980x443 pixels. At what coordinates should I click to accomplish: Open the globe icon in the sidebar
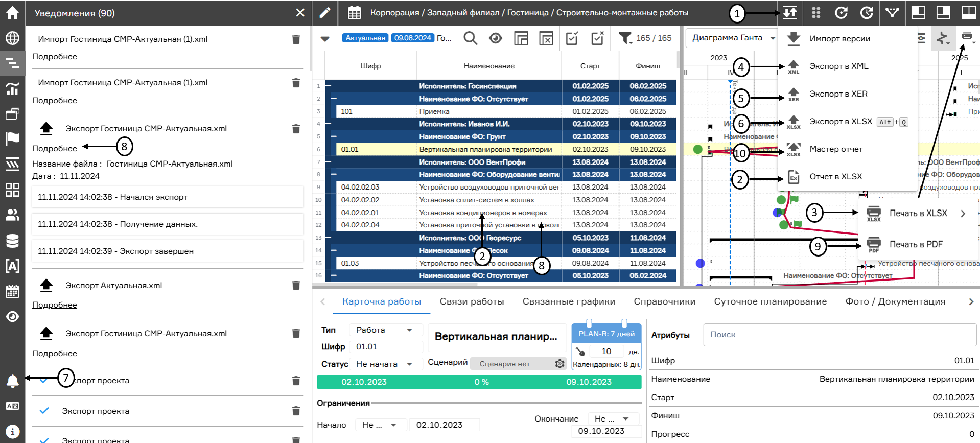coord(12,38)
